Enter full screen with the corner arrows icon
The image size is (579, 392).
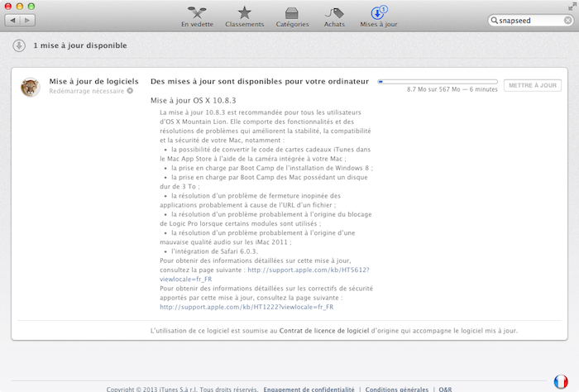point(571,6)
